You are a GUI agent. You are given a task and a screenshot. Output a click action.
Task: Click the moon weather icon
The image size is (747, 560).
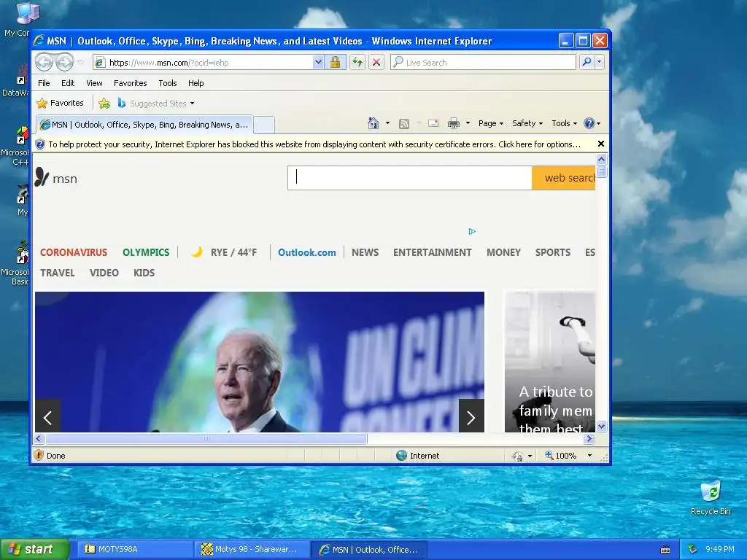(197, 252)
